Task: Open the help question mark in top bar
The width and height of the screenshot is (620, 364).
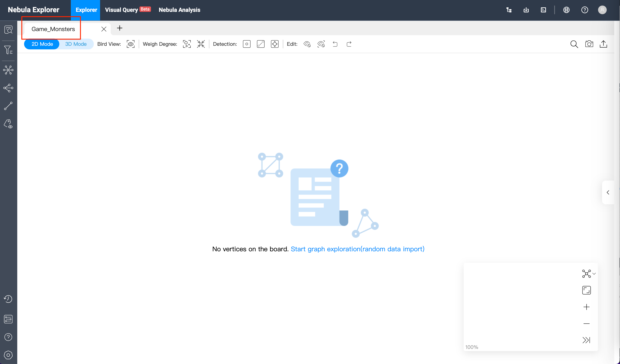Action: tap(585, 10)
